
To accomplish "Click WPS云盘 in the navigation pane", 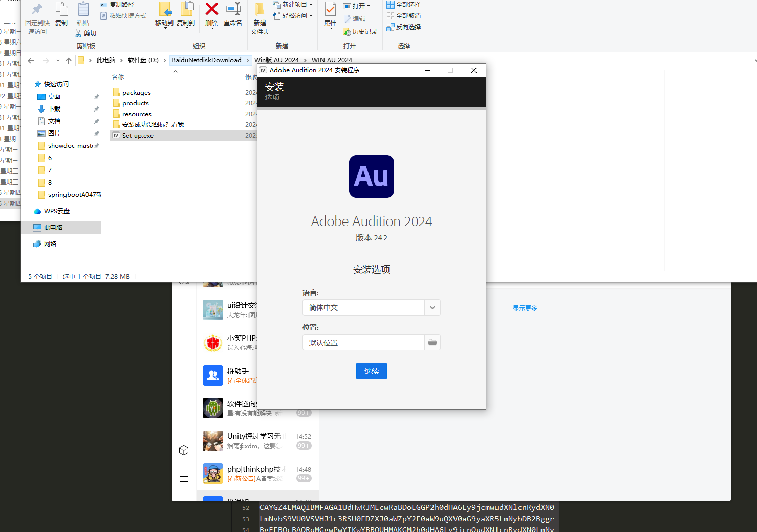I will [56, 211].
